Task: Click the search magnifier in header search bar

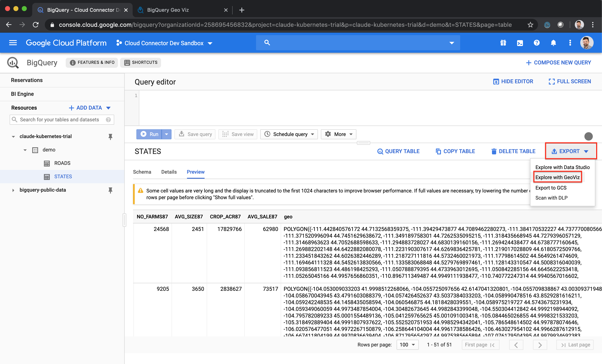Action: (267, 43)
